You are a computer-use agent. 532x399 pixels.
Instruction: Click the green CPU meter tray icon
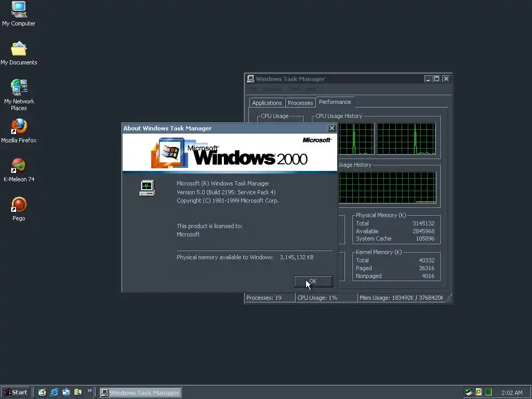(488, 392)
